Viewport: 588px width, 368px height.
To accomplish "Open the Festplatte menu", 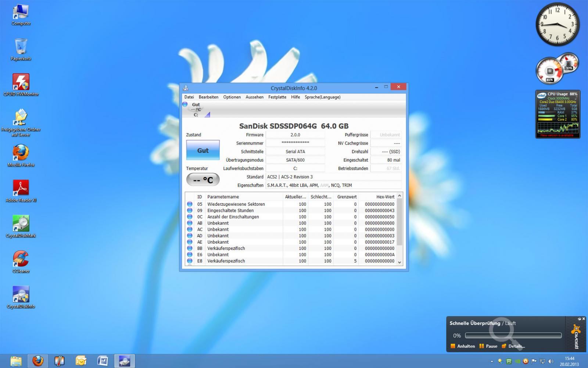I will [x=277, y=97].
